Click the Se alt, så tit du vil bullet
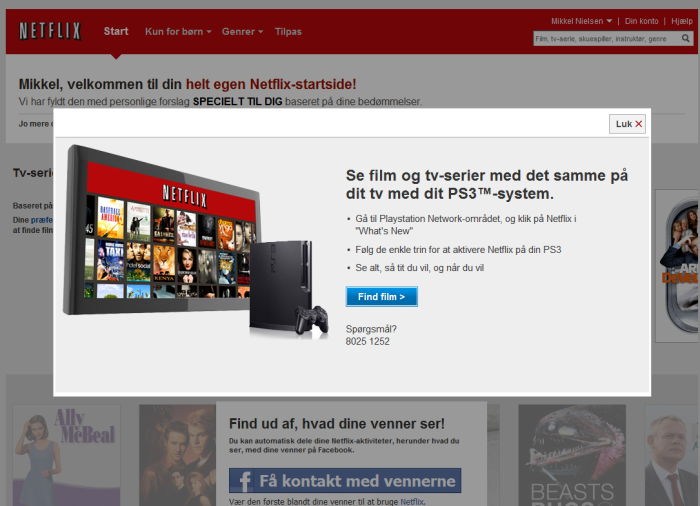The image size is (700, 506). (419, 268)
